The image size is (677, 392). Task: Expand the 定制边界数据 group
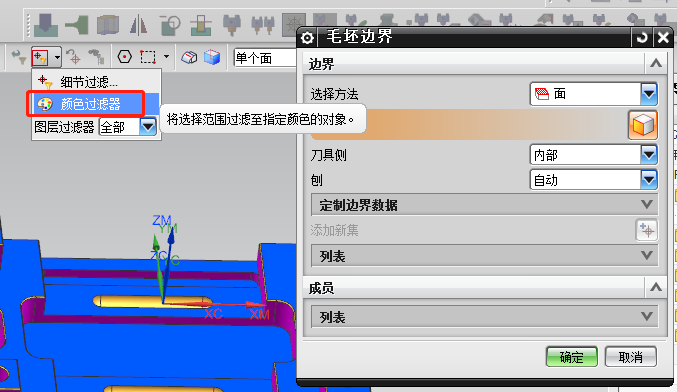click(484, 205)
